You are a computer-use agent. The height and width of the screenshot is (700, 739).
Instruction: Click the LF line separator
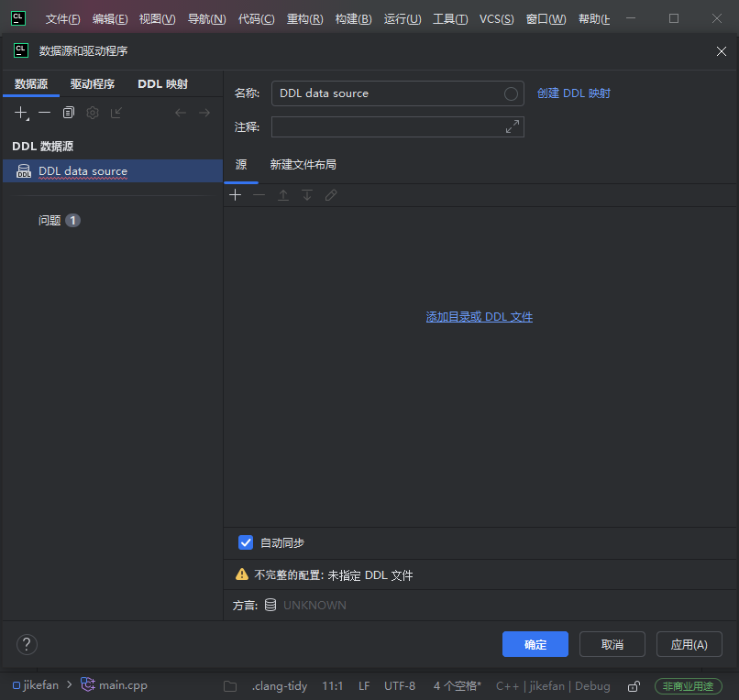pos(364,686)
